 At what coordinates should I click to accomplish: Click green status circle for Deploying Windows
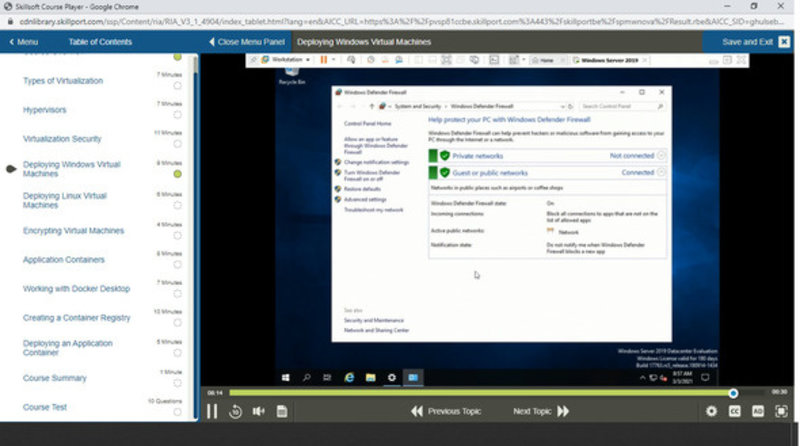pyautogui.click(x=177, y=174)
